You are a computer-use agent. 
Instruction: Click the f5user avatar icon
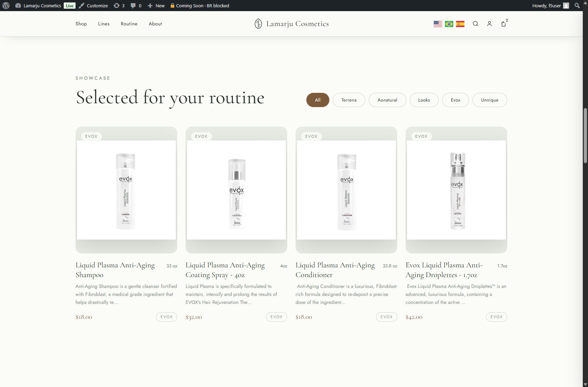click(566, 6)
